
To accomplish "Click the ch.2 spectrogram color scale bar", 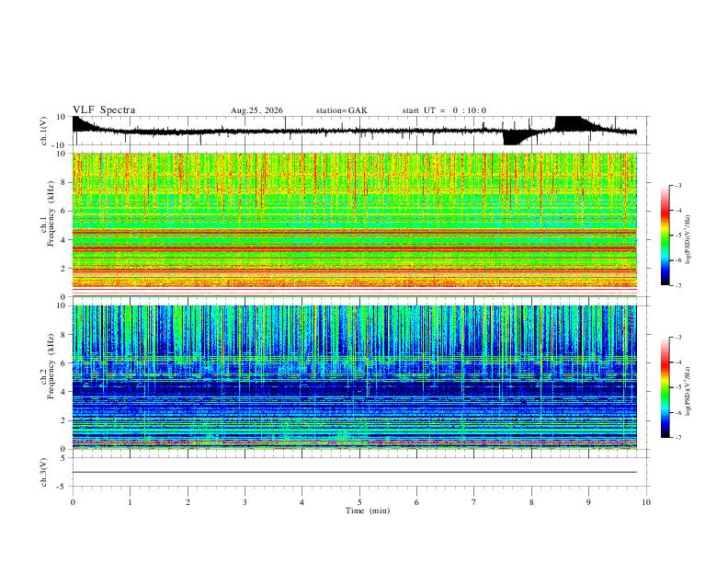I will click(665, 387).
